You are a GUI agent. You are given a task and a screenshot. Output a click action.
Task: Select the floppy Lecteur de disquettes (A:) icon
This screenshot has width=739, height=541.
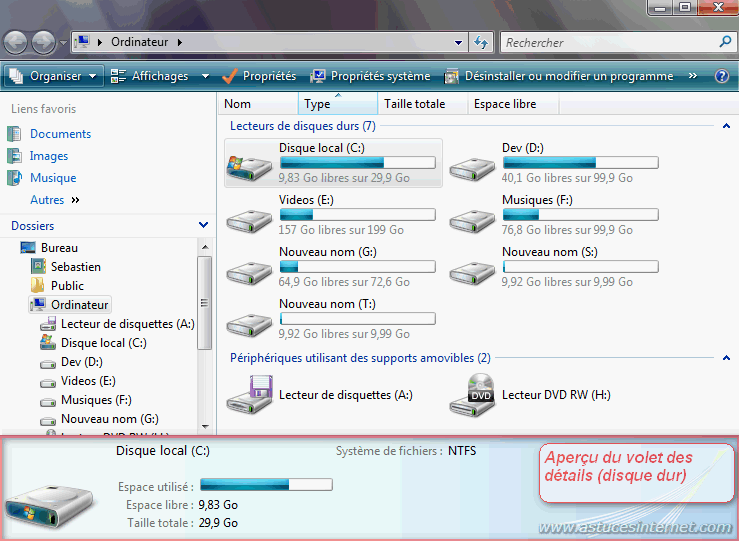pyautogui.click(x=250, y=394)
